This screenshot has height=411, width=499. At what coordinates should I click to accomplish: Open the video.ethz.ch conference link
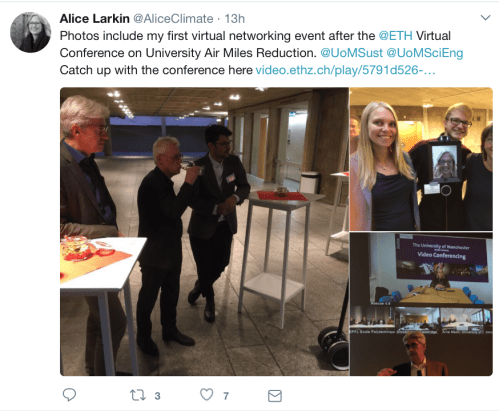pos(345,70)
